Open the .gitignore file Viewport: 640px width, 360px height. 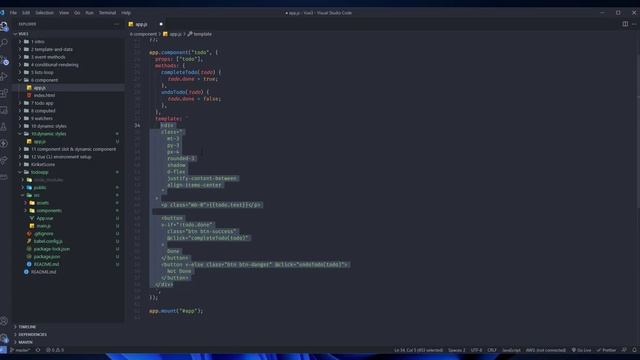click(68, 234)
